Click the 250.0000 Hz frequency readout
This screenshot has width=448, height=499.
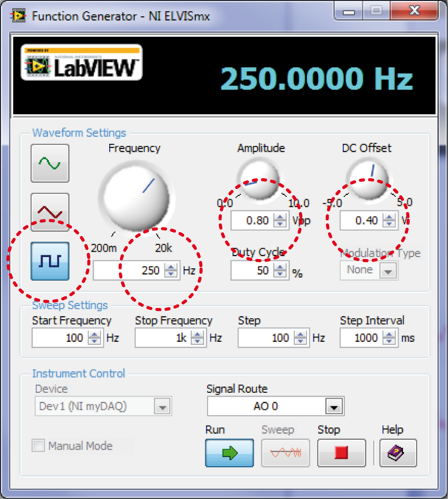(x=317, y=79)
